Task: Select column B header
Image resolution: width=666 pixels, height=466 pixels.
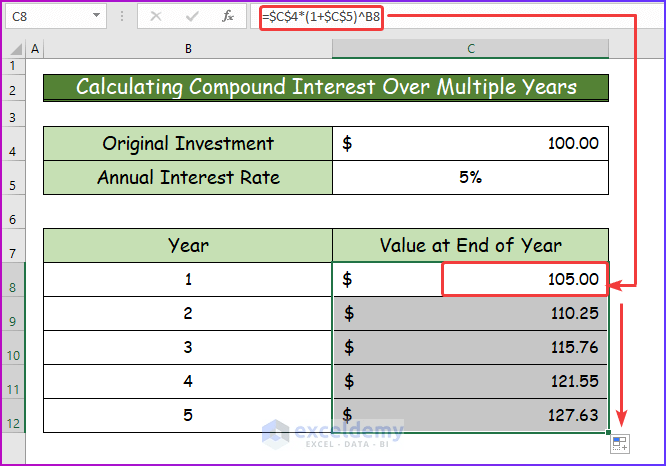Action: pyautogui.click(x=188, y=49)
